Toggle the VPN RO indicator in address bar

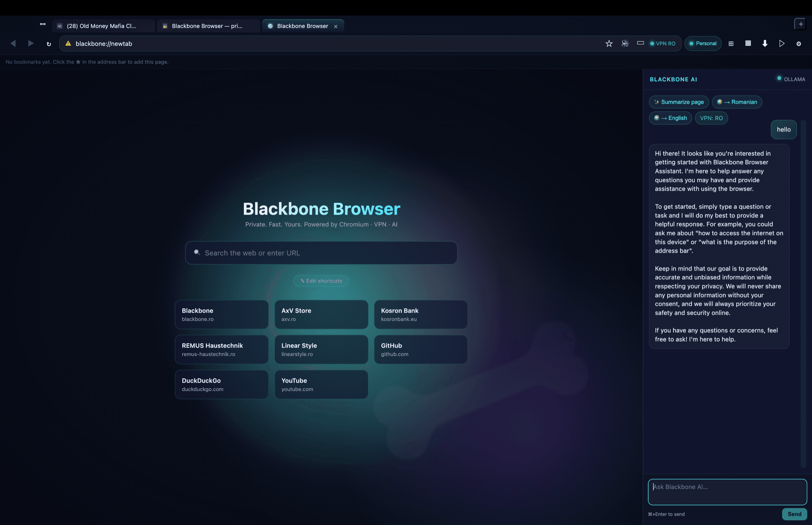(663, 44)
